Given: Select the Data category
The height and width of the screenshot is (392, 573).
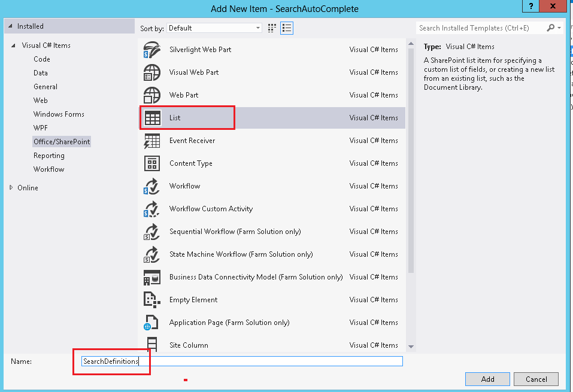Looking at the screenshot, I should (41, 73).
